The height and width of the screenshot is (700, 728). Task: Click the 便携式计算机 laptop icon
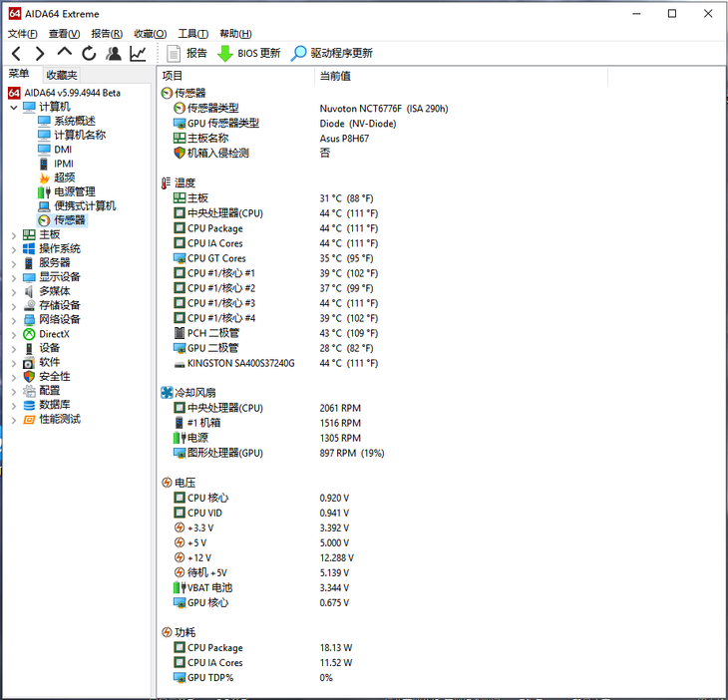pos(44,206)
